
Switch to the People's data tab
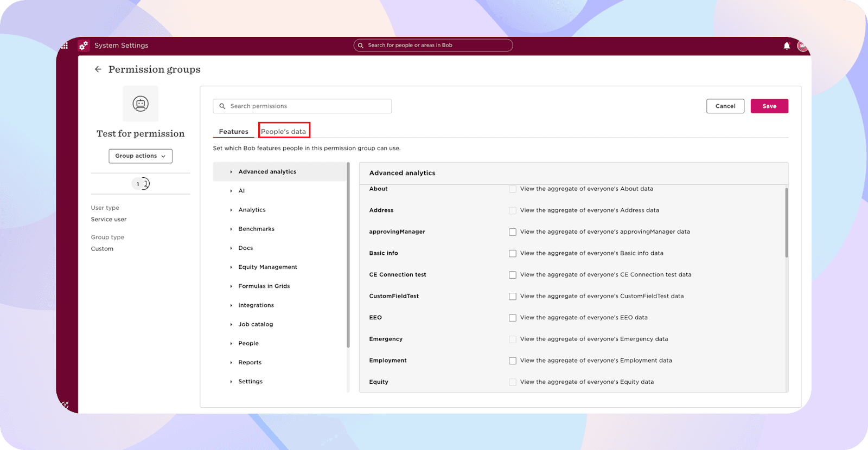[x=283, y=131]
